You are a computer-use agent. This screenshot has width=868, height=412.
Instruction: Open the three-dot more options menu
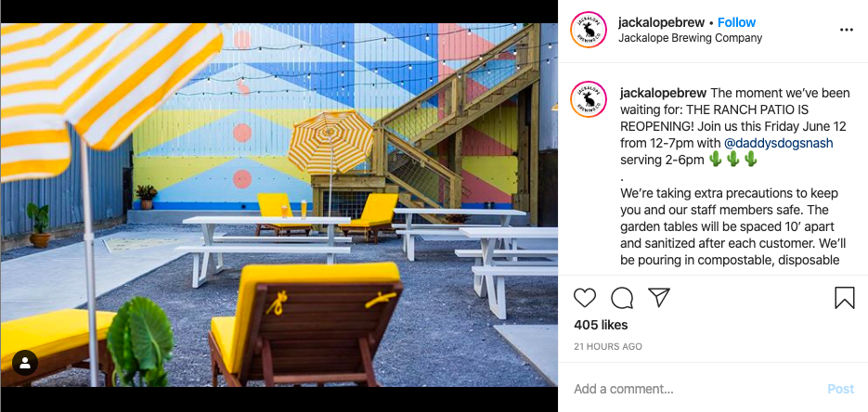(x=846, y=30)
